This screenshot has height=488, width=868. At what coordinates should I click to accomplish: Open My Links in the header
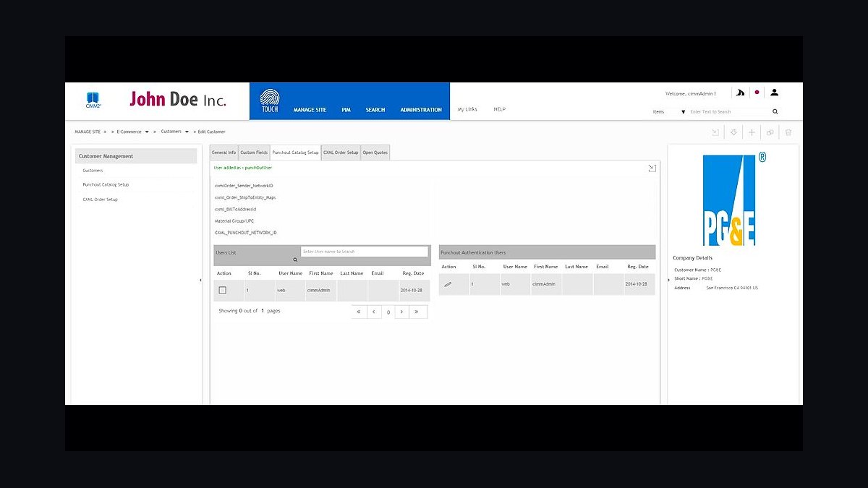click(467, 109)
